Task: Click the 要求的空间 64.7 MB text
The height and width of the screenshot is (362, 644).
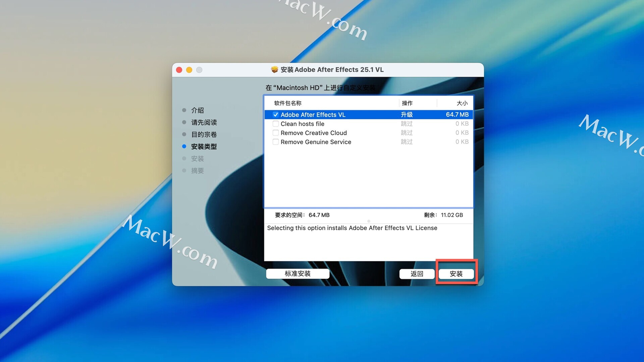Action: (302, 215)
